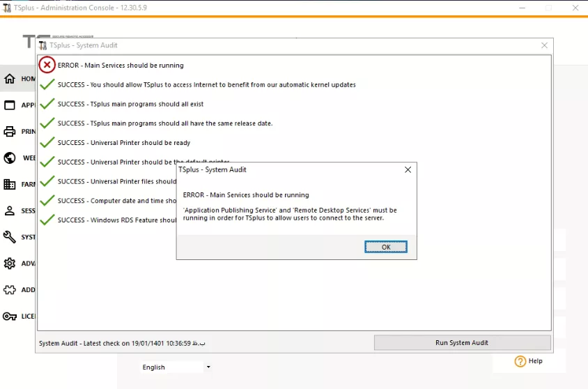
Task: Select ERROR Main Services should be running row
Action: [121, 66]
